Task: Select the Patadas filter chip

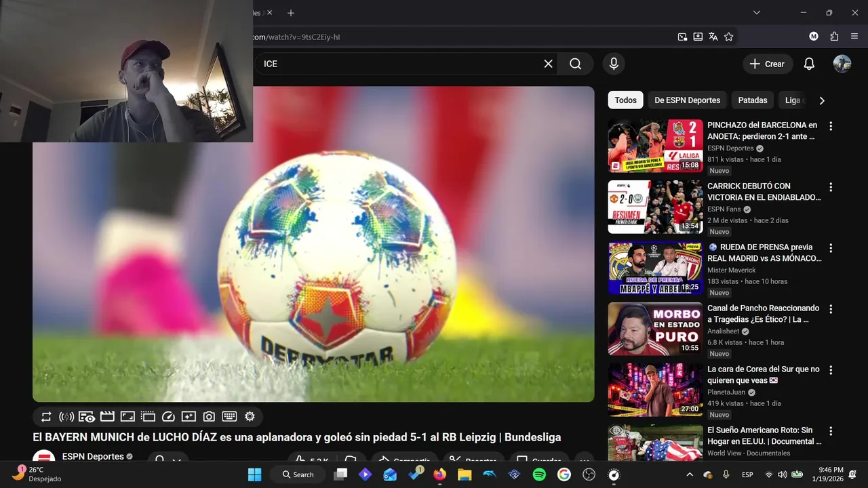Action: point(753,100)
